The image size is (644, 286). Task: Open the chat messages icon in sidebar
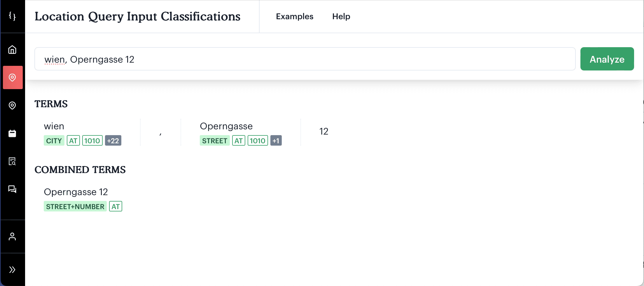[12, 189]
